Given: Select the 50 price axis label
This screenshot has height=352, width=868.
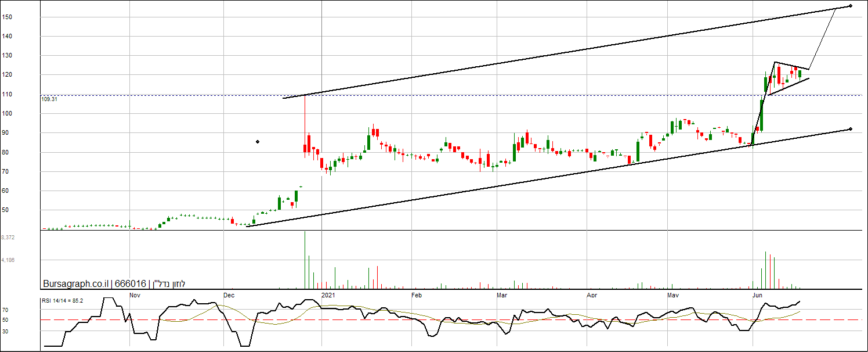Looking at the screenshot, I should point(5,210).
